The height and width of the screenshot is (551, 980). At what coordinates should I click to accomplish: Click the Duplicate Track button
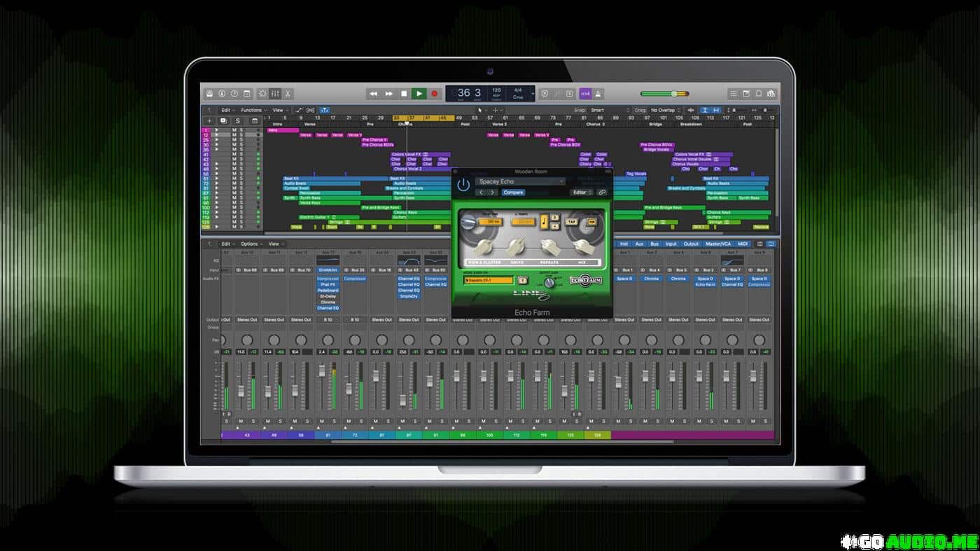coord(223,121)
